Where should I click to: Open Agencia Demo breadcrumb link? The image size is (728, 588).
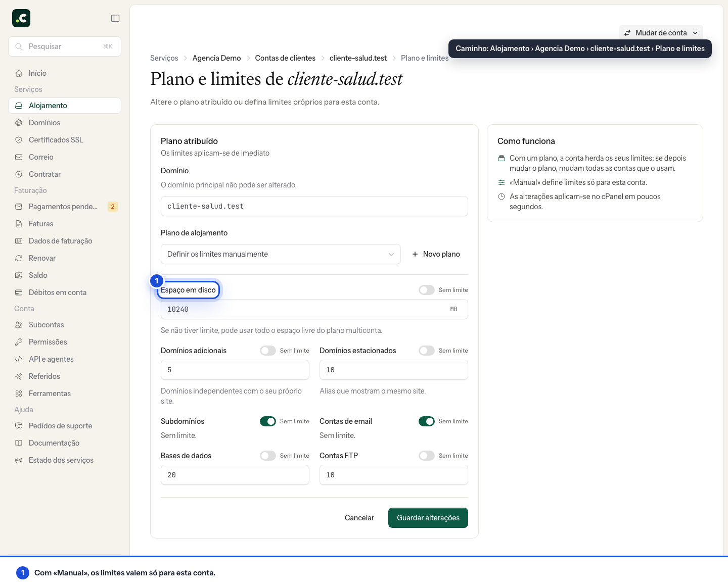216,58
